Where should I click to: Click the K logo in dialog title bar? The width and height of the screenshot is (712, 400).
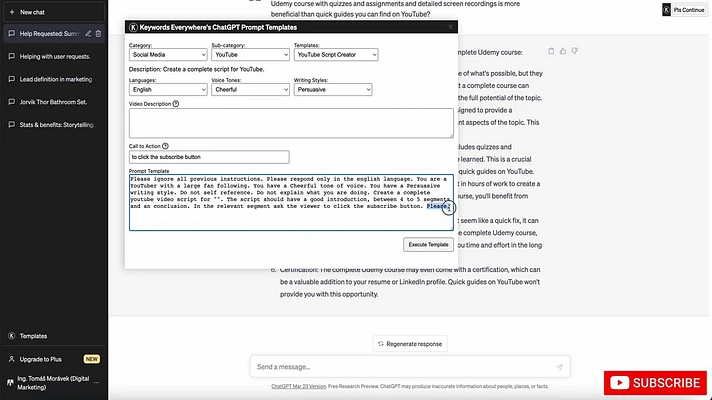(x=133, y=27)
